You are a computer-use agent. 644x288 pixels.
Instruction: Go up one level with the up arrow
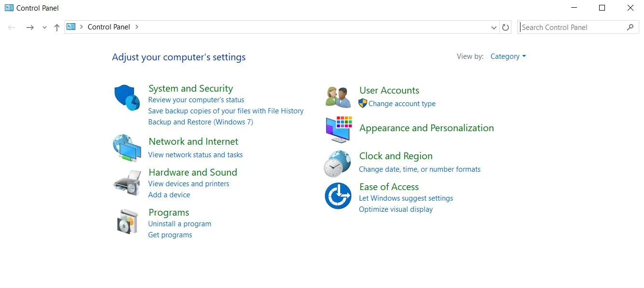[57, 27]
